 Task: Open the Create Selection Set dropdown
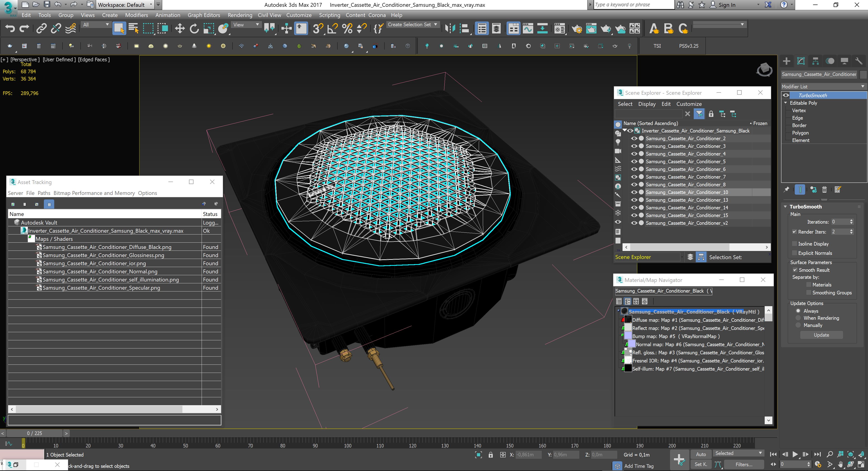[413, 25]
